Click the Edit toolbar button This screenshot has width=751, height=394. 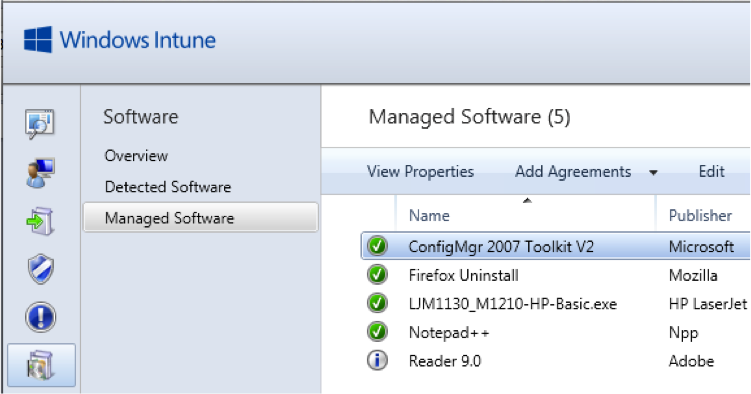(x=711, y=171)
